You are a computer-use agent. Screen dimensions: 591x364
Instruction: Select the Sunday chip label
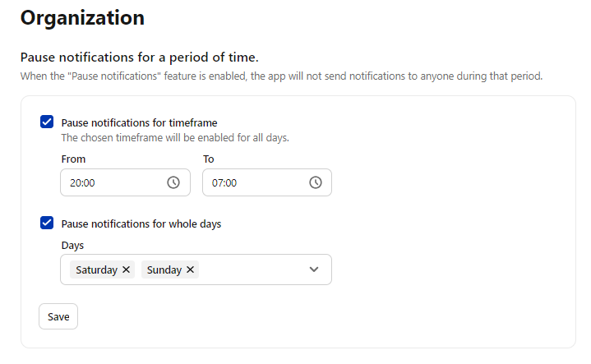click(164, 270)
